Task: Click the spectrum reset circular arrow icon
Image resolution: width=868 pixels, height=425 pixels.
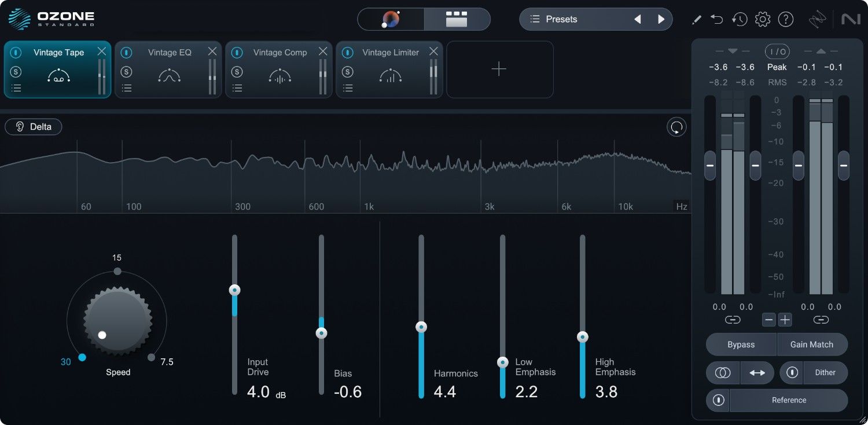Action: click(676, 127)
